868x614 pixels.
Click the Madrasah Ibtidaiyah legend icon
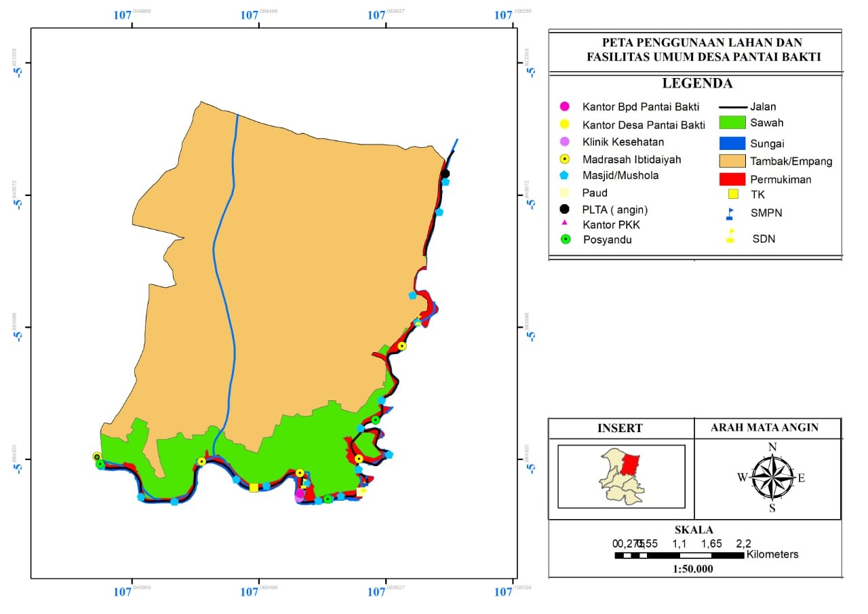click(563, 159)
